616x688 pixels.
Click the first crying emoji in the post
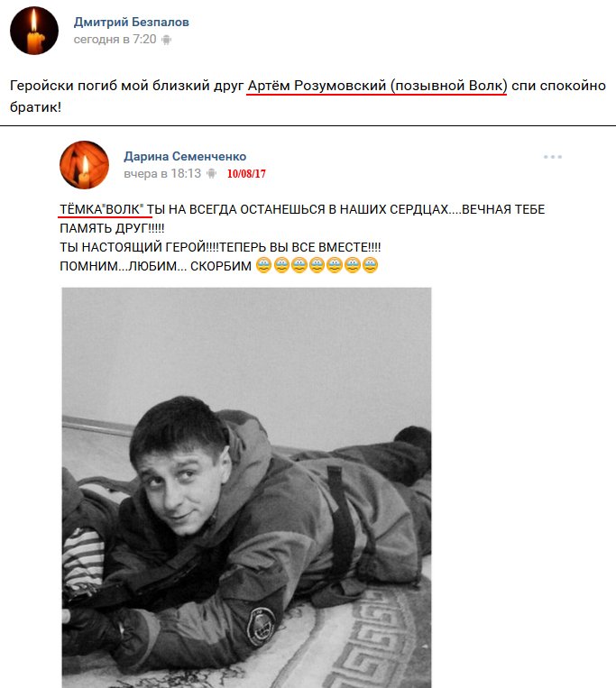pos(263,265)
